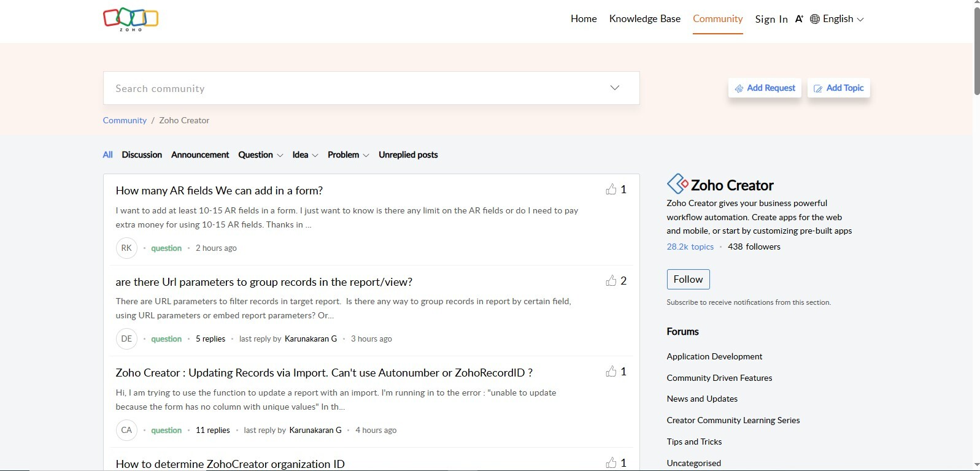This screenshot has width=980, height=471.
Task: Click the font size adjuster icon
Action: [x=799, y=19]
